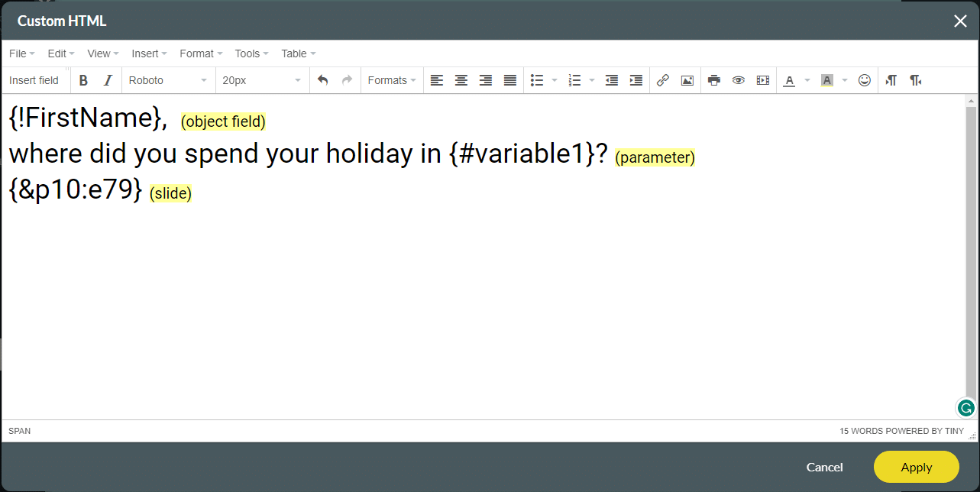Image resolution: width=980 pixels, height=492 pixels.
Task: Click the Grammarly icon
Action: (x=965, y=408)
